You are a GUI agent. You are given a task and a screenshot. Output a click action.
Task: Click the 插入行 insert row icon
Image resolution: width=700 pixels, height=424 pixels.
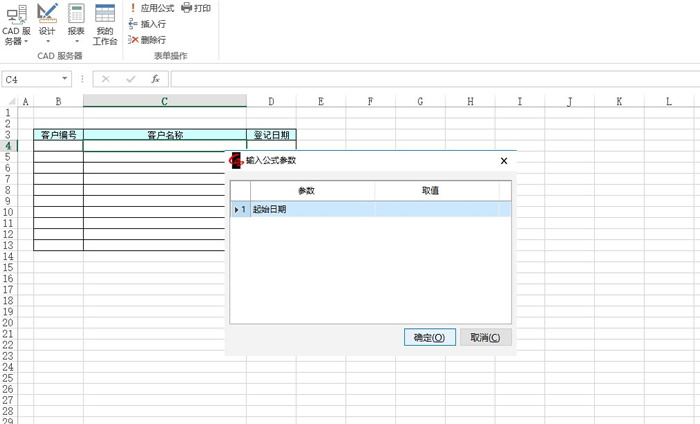(x=133, y=24)
